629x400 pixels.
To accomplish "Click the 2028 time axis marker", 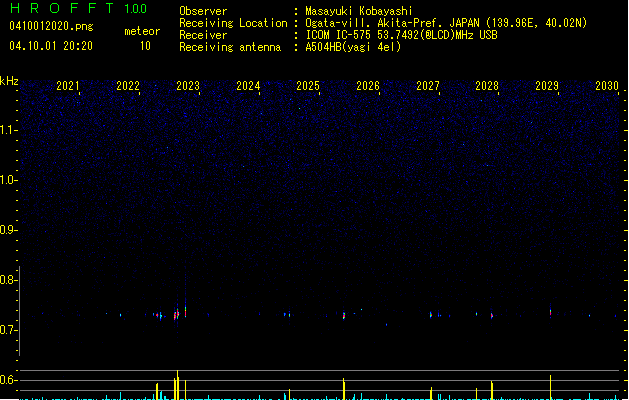I will (487, 86).
